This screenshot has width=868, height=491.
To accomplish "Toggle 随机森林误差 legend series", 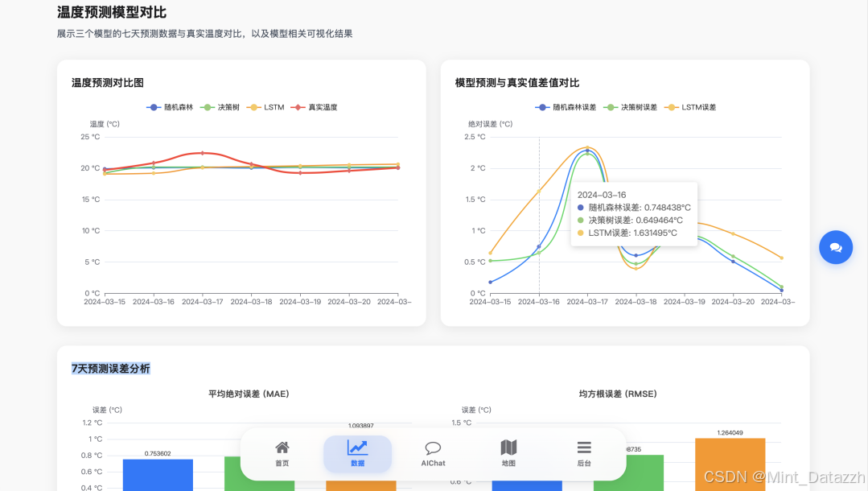I will [566, 107].
